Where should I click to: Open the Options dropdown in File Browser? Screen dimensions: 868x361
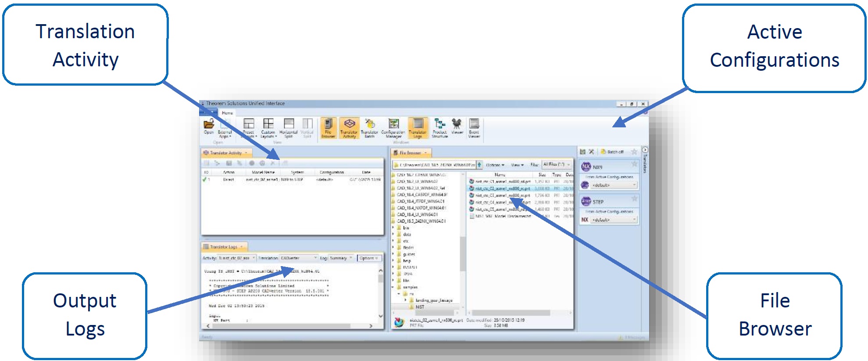[495, 165]
